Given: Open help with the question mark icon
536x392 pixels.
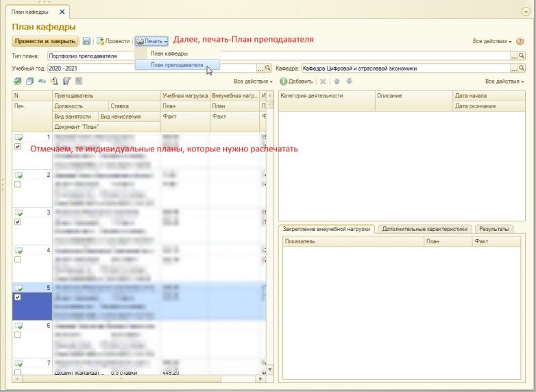Looking at the screenshot, I should 520,41.
